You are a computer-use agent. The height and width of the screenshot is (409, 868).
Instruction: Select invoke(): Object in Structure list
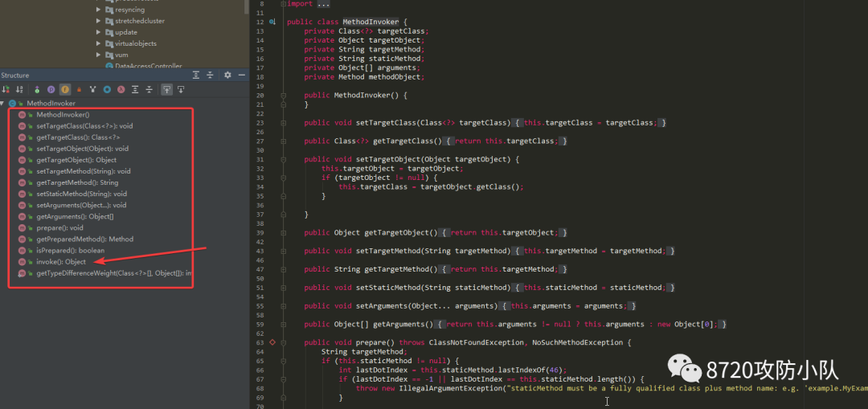pyautogui.click(x=61, y=262)
